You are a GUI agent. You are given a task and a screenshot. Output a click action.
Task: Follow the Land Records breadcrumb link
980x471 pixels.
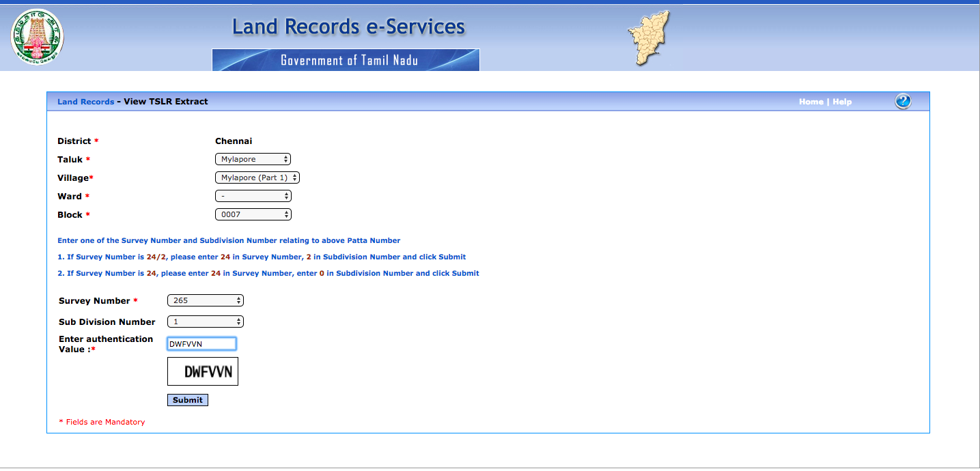click(x=85, y=102)
